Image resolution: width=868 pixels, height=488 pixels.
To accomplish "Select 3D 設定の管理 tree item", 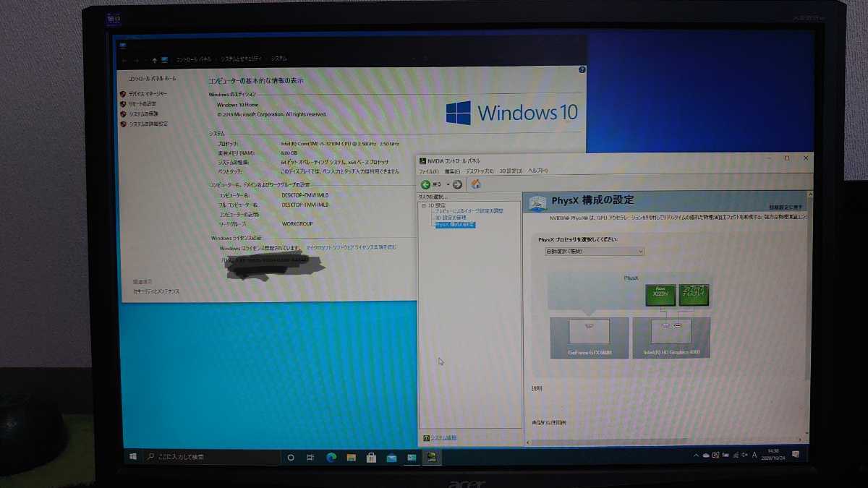I will (451, 218).
